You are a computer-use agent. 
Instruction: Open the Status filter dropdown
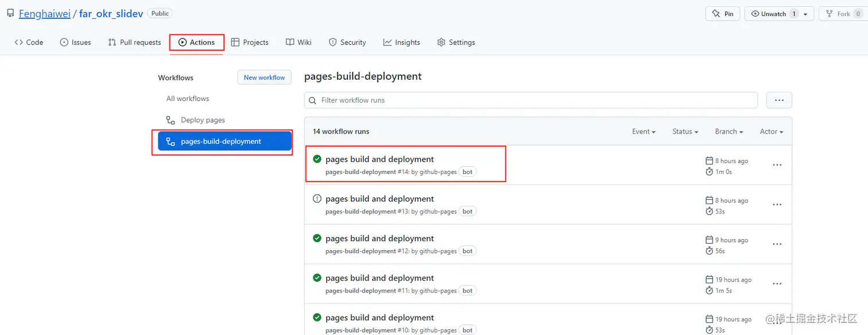(x=685, y=131)
